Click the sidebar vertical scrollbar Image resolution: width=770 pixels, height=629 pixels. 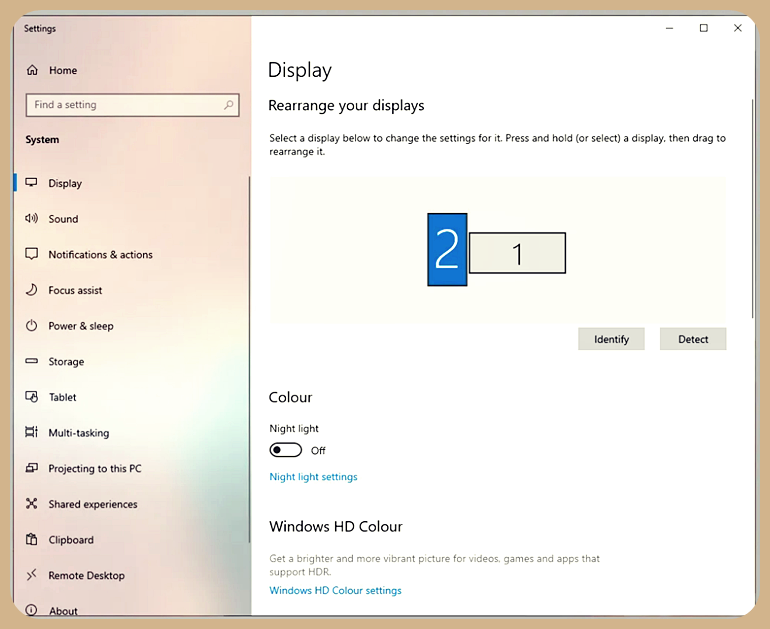(249, 360)
